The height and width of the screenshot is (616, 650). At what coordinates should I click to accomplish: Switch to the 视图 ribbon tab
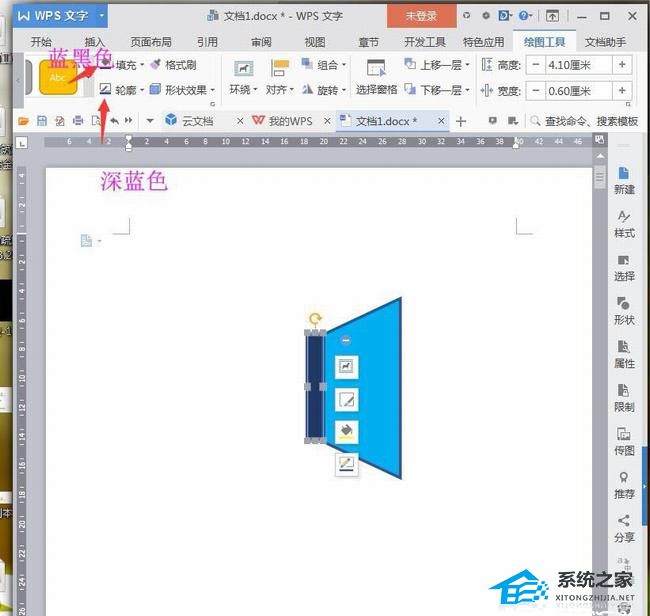coord(315,42)
